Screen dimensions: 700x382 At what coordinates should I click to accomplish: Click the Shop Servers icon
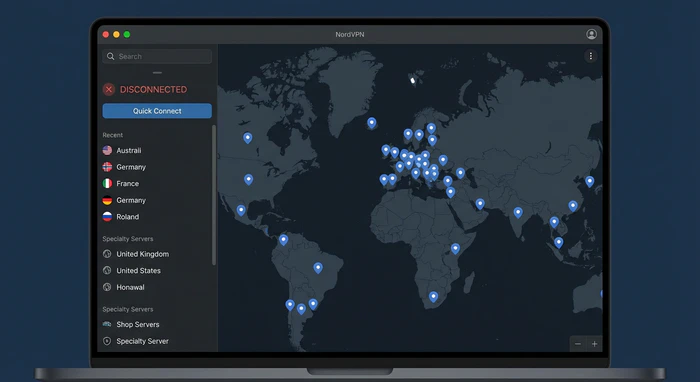[x=107, y=324]
